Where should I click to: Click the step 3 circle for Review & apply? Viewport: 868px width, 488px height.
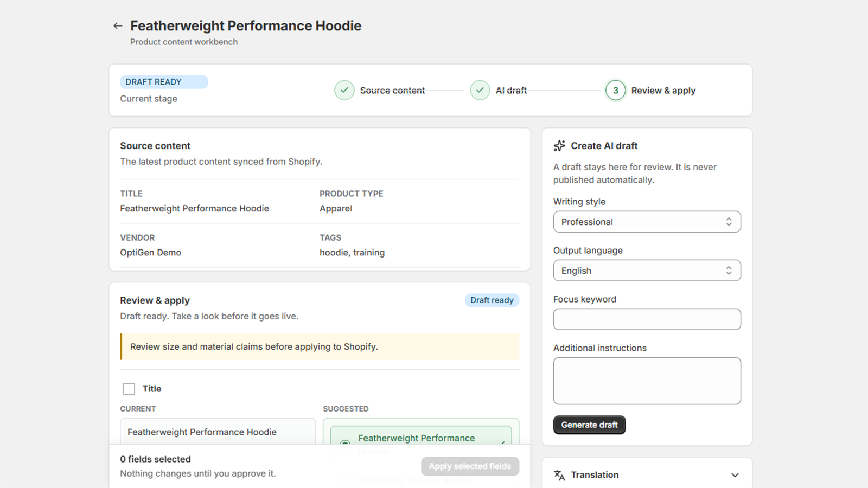(616, 91)
